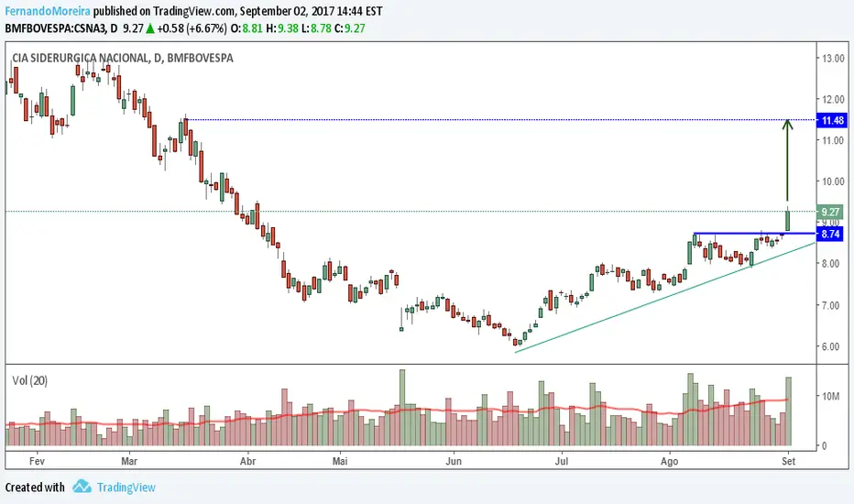The image size is (854, 504).
Task: Click the close value C:9.27
Action: click(350, 28)
